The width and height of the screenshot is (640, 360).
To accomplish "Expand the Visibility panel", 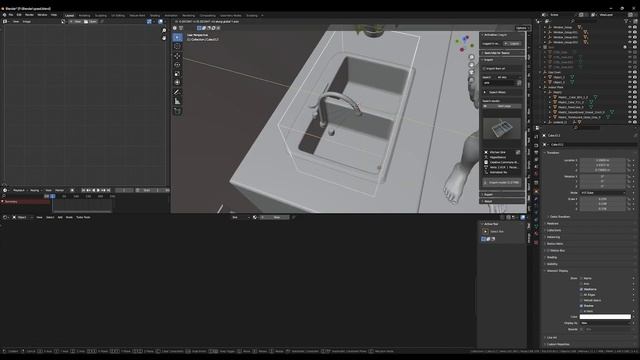I will click(x=552, y=264).
